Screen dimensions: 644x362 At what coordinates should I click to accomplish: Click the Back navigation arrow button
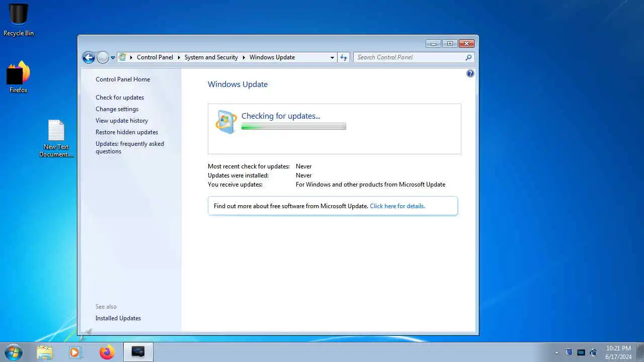(x=89, y=57)
